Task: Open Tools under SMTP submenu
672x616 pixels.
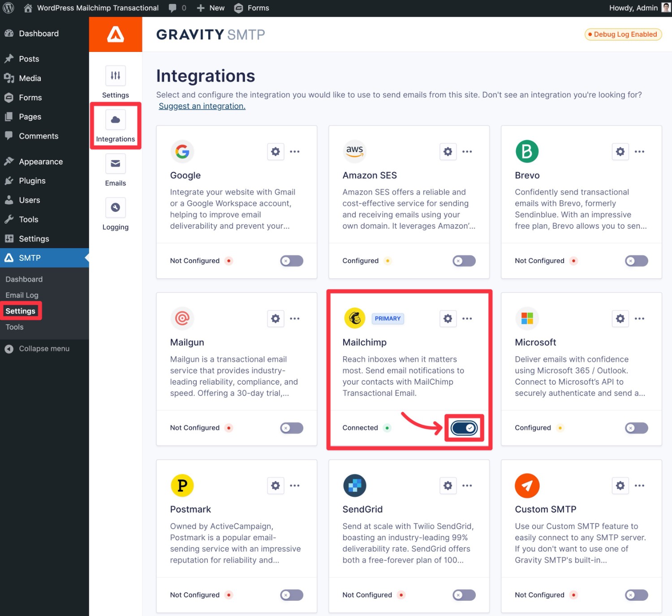Action: [x=14, y=327]
